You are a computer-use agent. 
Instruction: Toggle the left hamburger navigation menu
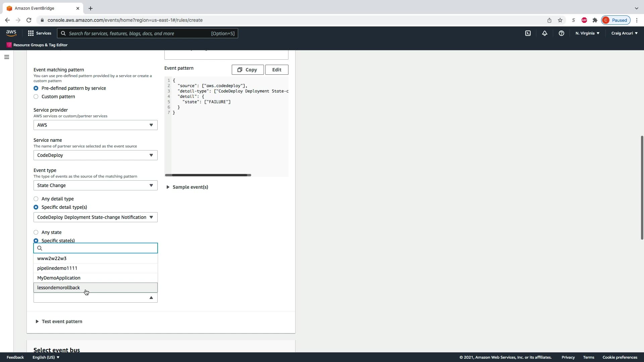pos(6,57)
